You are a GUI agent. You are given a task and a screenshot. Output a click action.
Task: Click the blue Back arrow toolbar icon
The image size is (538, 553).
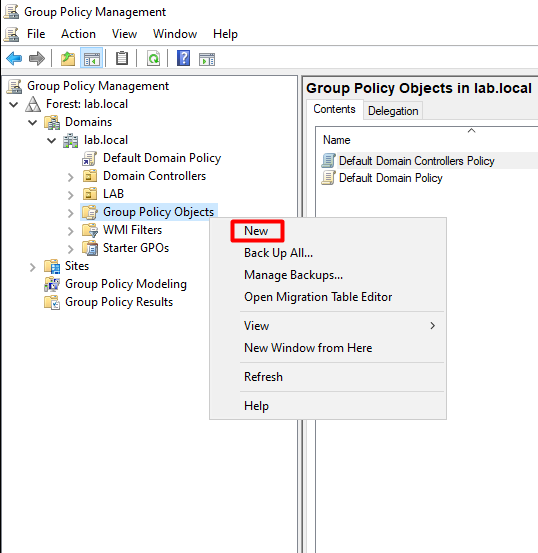click(14, 58)
